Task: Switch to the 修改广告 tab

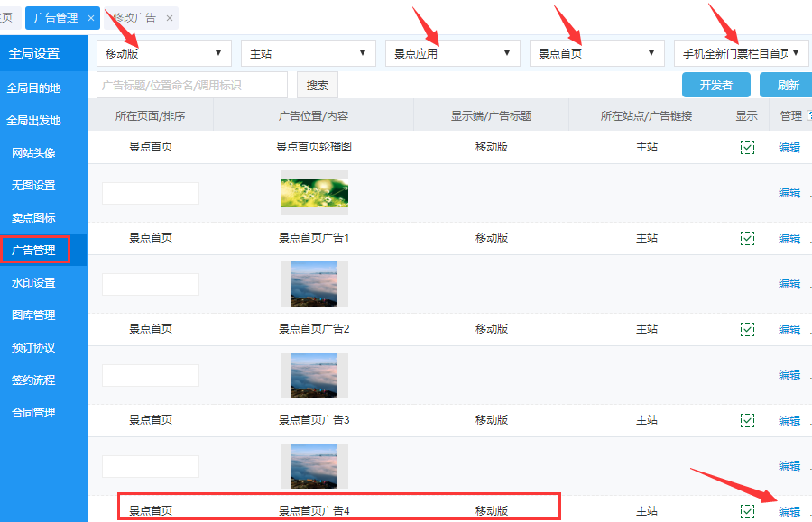Action: point(134,18)
